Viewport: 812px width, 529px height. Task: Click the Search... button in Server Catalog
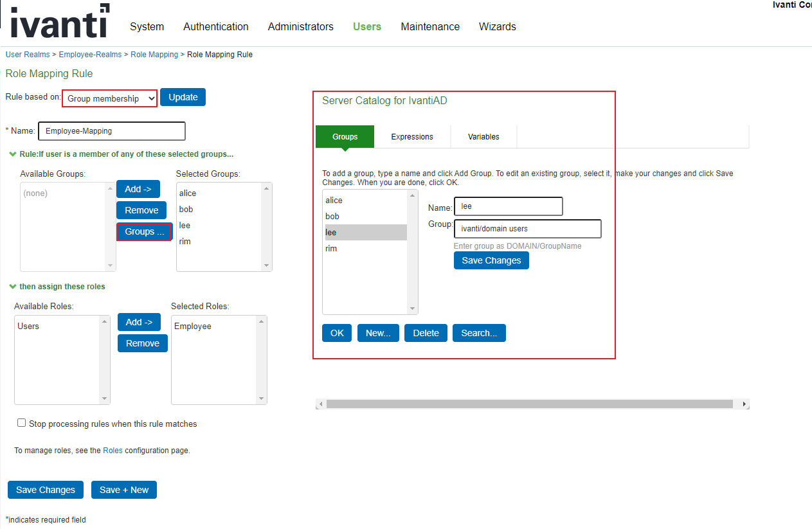point(478,333)
